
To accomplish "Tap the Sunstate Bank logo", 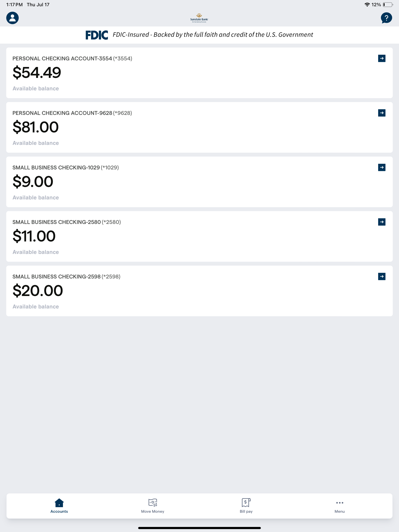I will point(199,18).
